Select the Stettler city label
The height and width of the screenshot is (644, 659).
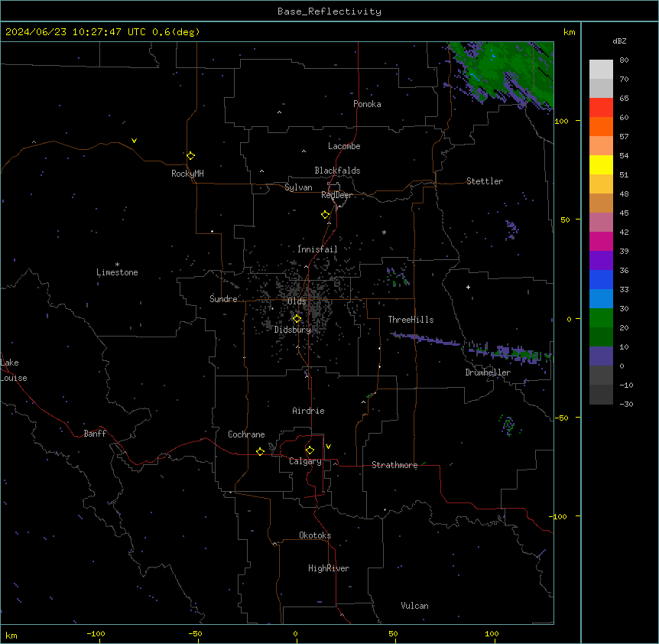pyautogui.click(x=485, y=181)
